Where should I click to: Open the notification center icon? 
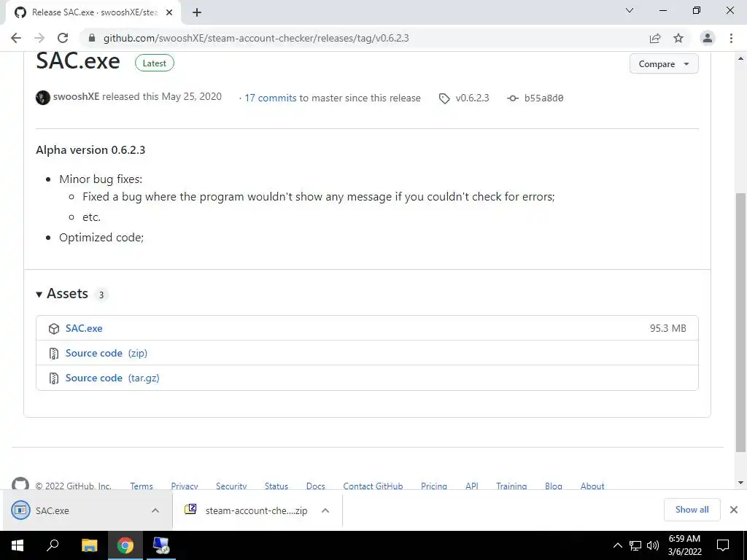[x=723, y=545]
